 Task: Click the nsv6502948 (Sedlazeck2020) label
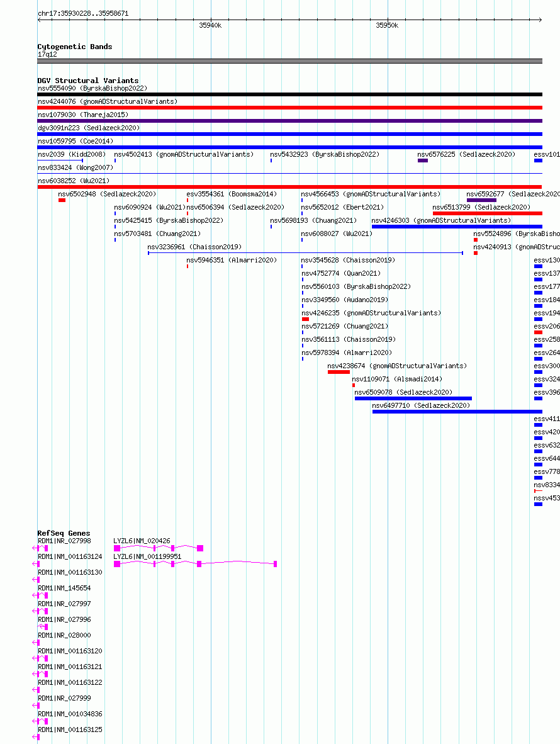[x=107, y=194]
